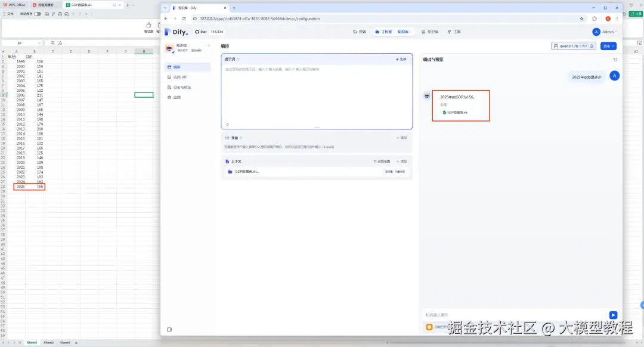
Task: Click 添加 in the 变量 section
Action: click(x=402, y=138)
